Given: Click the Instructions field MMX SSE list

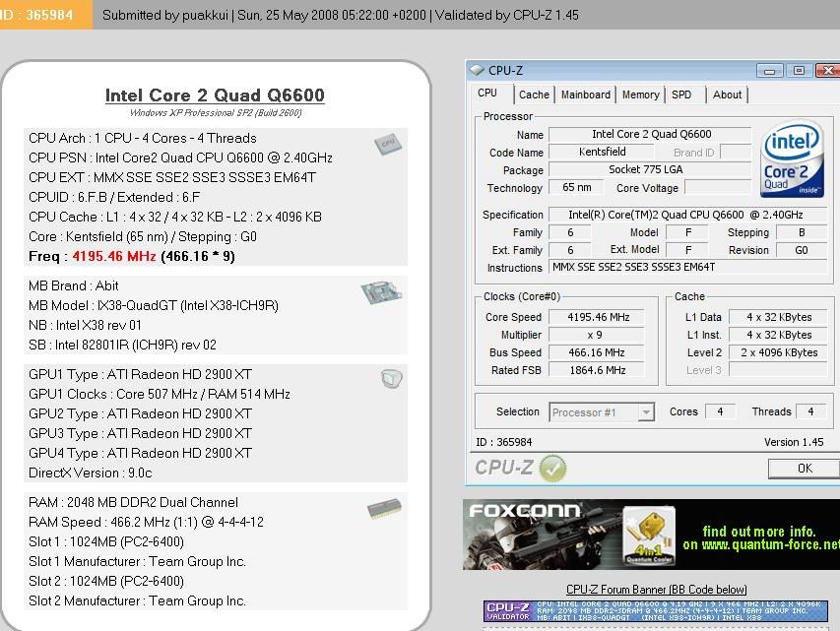Looking at the screenshot, I should 688,267.
